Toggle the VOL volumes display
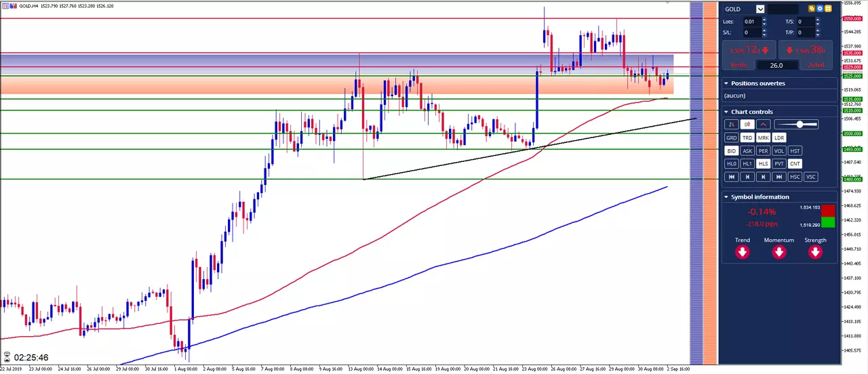This screenshot has height=374, width=868. [x=779, y=151]
